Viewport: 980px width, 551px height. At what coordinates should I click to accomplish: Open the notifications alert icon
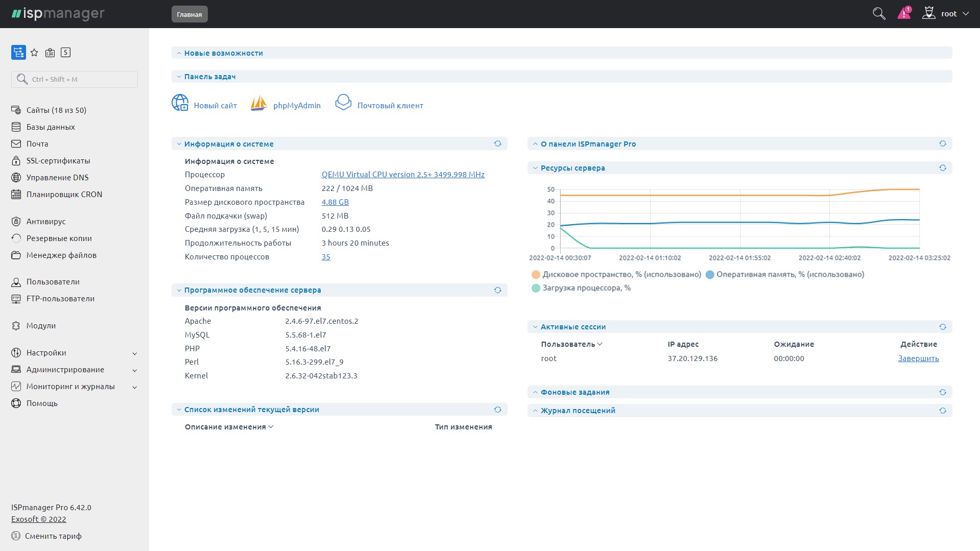[904, 14]
